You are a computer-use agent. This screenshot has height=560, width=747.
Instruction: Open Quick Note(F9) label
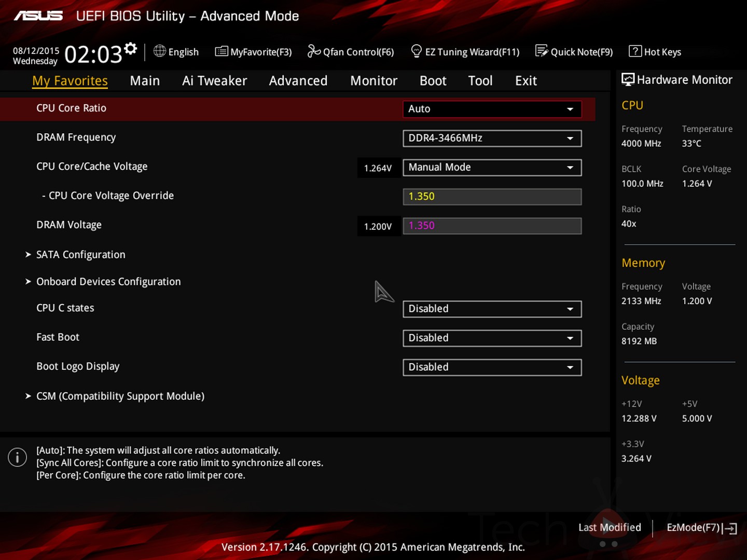coord(582,52)
